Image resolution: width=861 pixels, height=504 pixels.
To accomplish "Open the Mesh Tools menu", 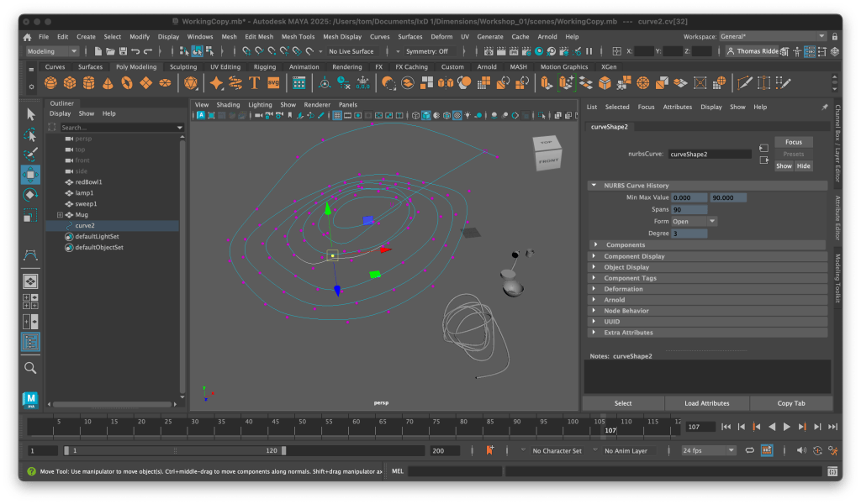I will (x=298, y=37).
